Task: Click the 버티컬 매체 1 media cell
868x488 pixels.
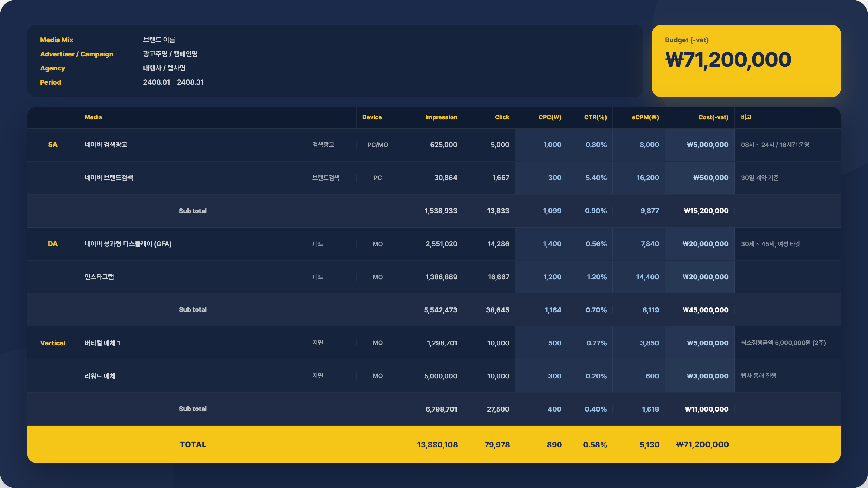Action: pos(102,343)
